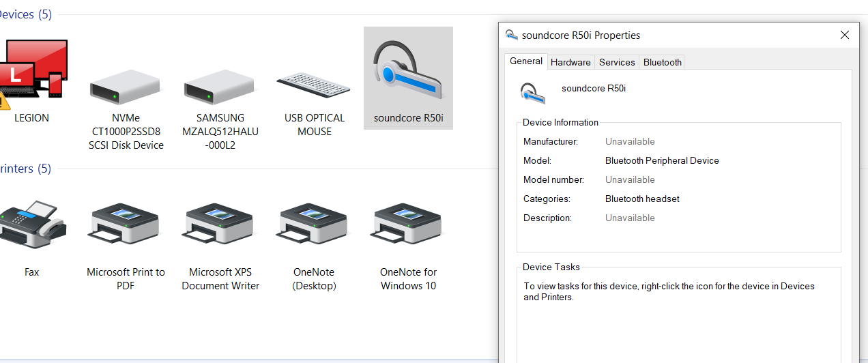Screen dimensions: 868x363
Task: Click the Manufacturer 'Unavailable' value
Action: [630, 142]
